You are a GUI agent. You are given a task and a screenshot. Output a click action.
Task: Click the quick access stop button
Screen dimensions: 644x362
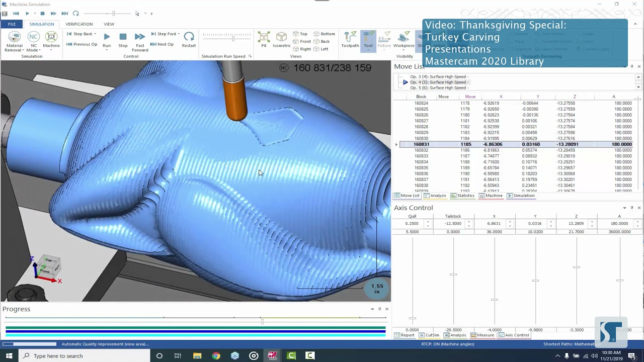(42, 14)
